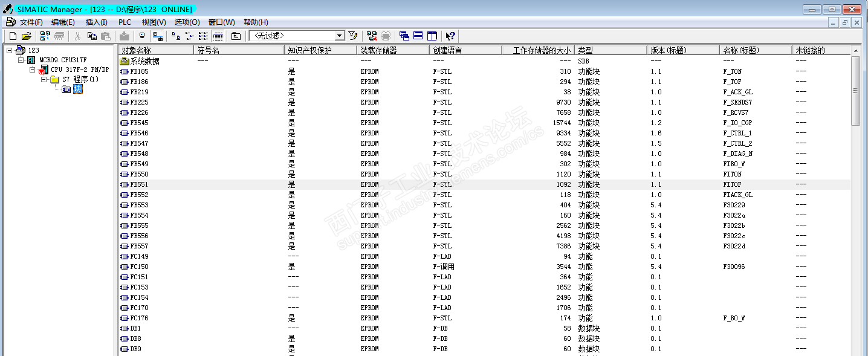The height and width of the screenshot is (356, 868).
Task: Select block FB557 in the list
Action: 139,246
